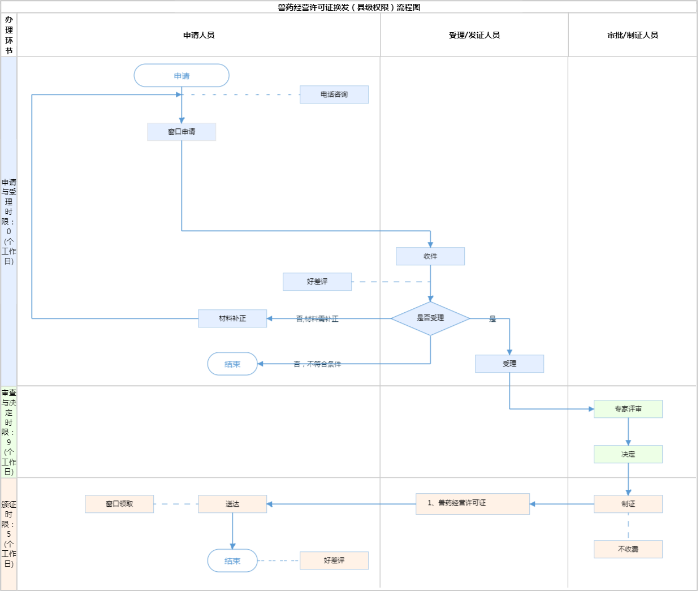Screen dimensions: 700x591
Task: Select the 材料补正 box
Action: click(232, 318)
